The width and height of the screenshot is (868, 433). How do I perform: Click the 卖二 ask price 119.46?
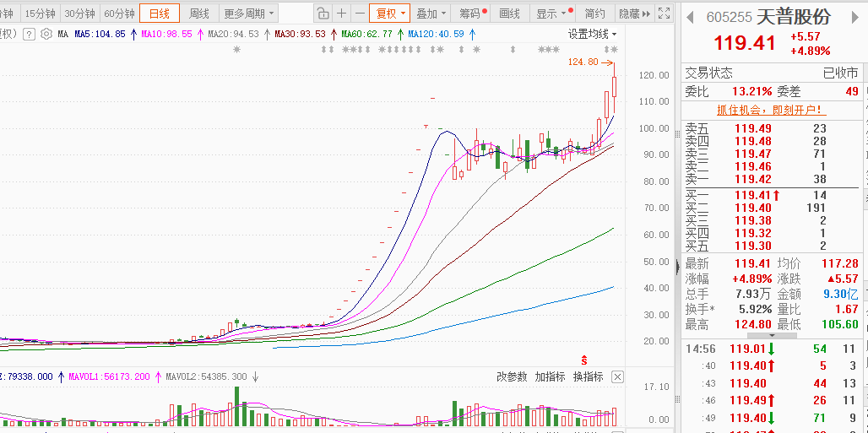click(x=753, y=166)
